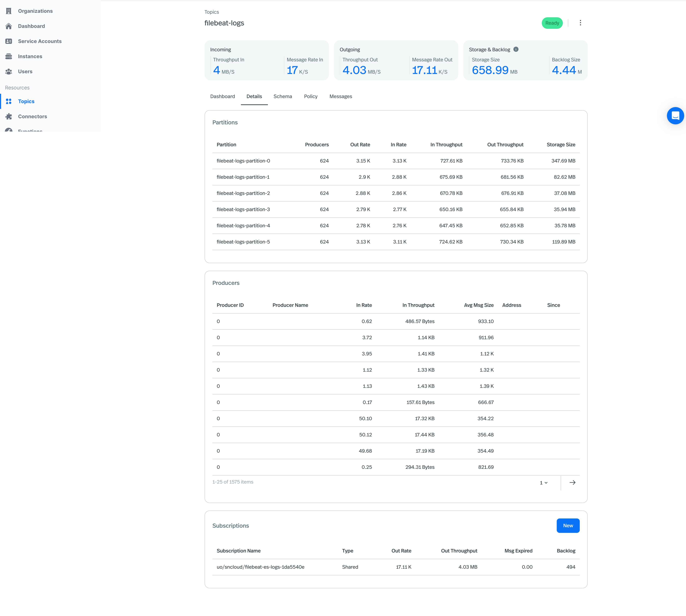This screenshot has width=686, height=616.
Task: Switch to the Messages tab
Action: click(340, 96)
